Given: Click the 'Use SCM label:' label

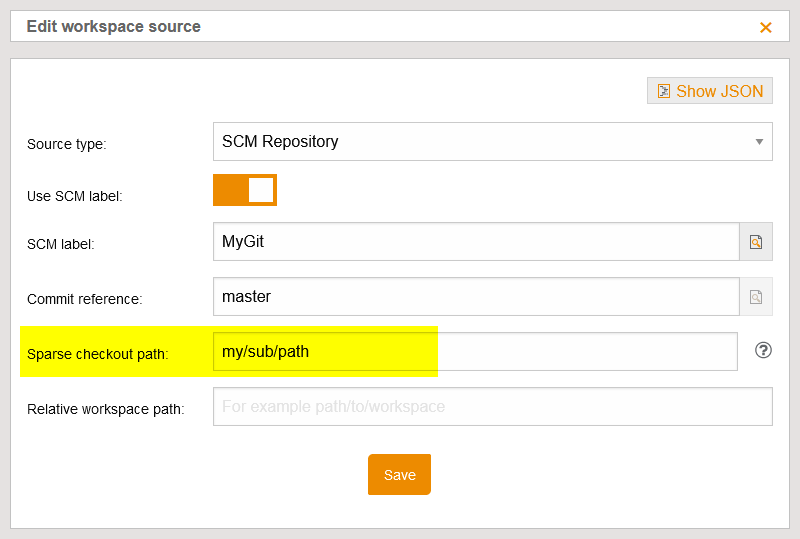Looking at the screenshot, I should point(74,196).
